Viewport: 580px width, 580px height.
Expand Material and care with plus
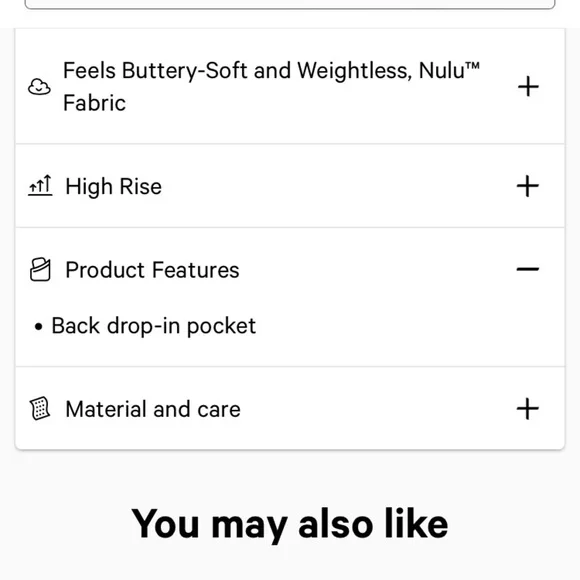point(527,409)
